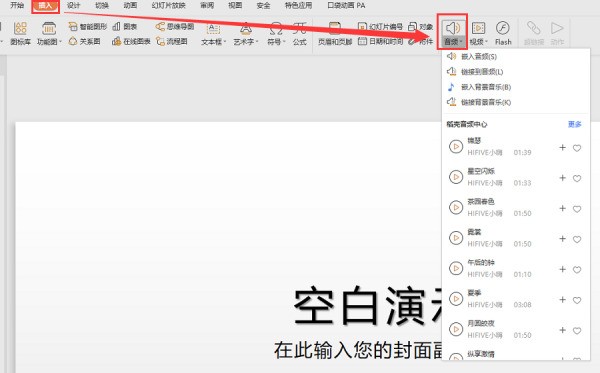Switch to the 切换 tab
The height and width of the screenshot is (373, 600).
pyautogui.click(x=102, y=5)
